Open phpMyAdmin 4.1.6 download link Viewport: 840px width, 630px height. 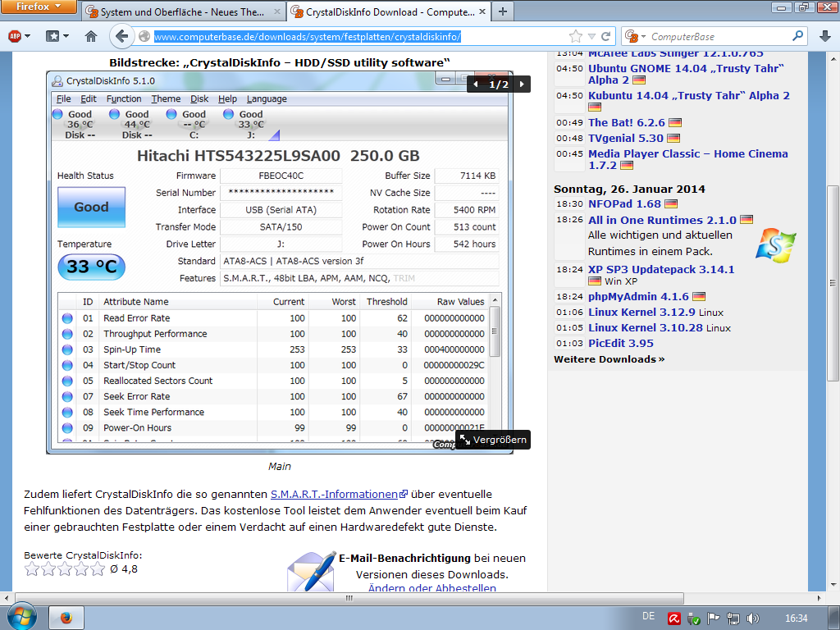click(x=638, y=296)
